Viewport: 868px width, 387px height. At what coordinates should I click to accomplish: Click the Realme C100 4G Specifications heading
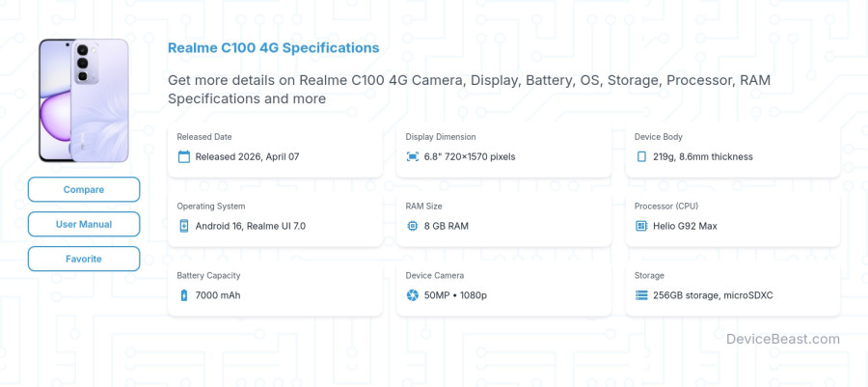coord(274,48)
